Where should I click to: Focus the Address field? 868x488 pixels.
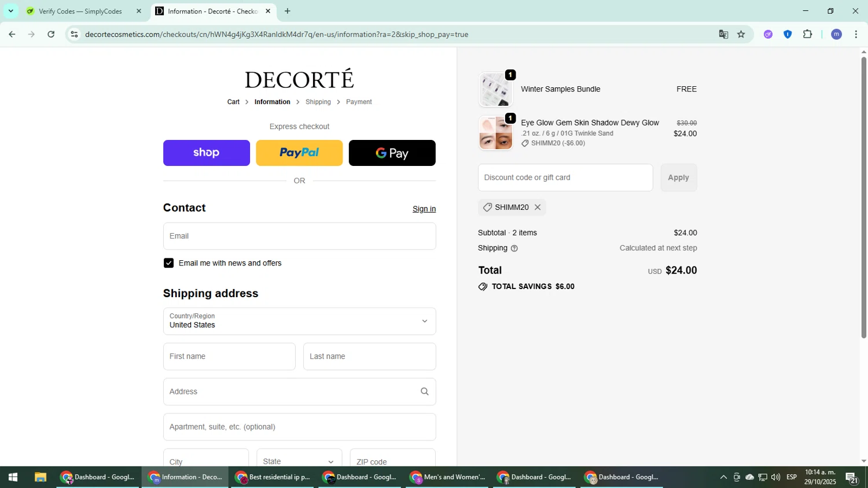(299, 391)
